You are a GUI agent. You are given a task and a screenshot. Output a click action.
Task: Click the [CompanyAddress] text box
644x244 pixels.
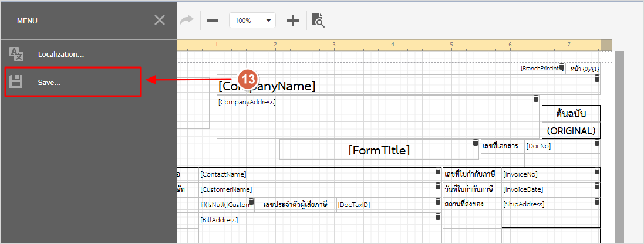376,117
